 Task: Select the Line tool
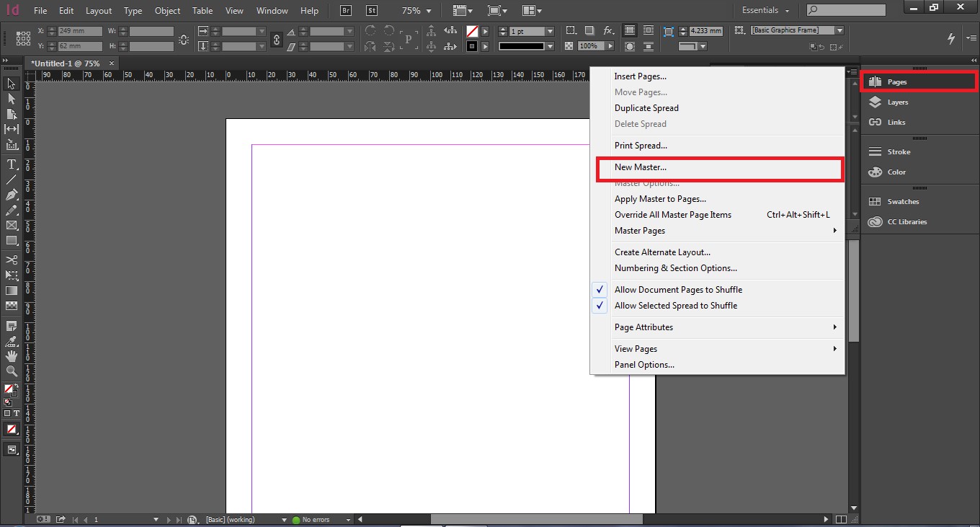pyautogui.click(x=12, y=180)
